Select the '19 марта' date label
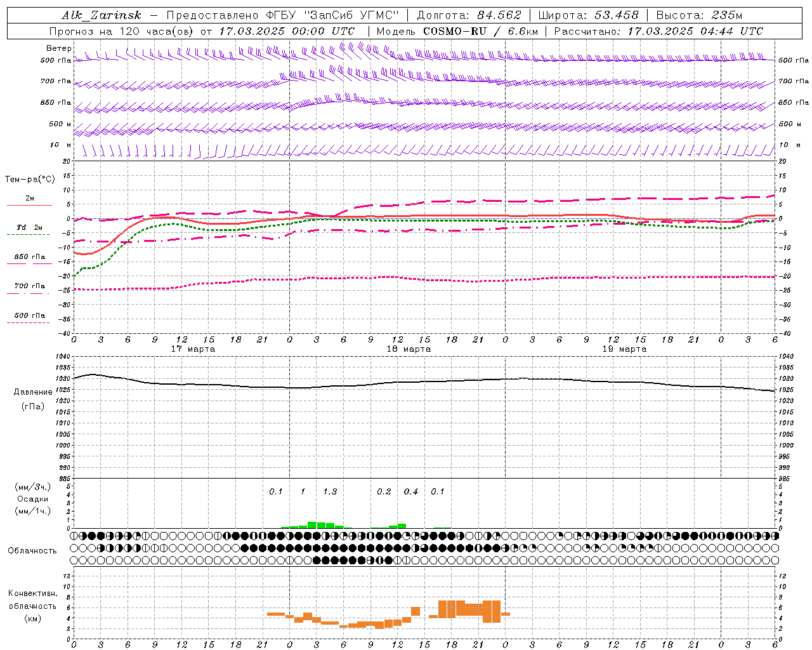Viewport: 812px width, 650px height. click(x=624, y=349)
